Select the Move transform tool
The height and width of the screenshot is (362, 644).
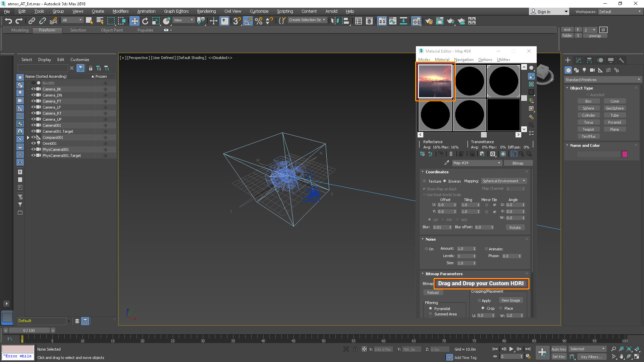point(134,21)
